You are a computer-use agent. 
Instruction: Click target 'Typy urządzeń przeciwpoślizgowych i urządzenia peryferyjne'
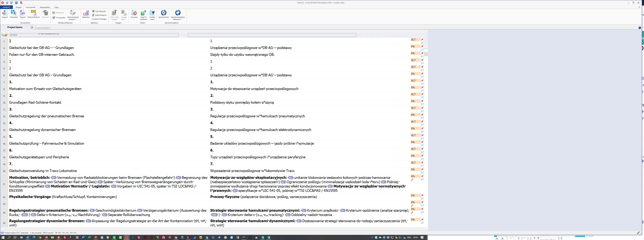[x=258, y=157]
